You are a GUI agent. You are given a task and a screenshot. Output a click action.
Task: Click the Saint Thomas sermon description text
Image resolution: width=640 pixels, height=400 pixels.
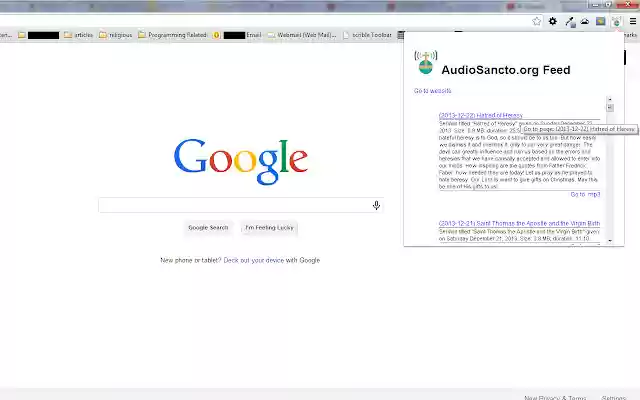click(x=519, y=235)
